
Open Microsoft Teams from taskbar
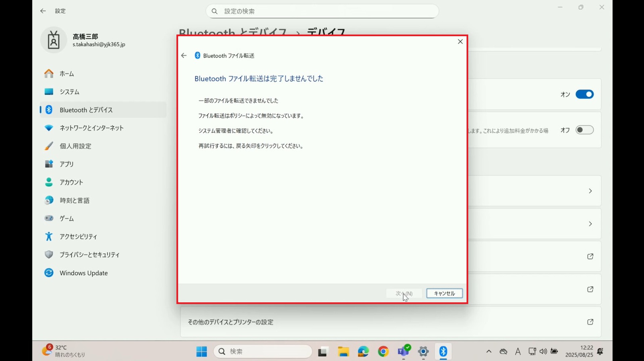point(403,351)
